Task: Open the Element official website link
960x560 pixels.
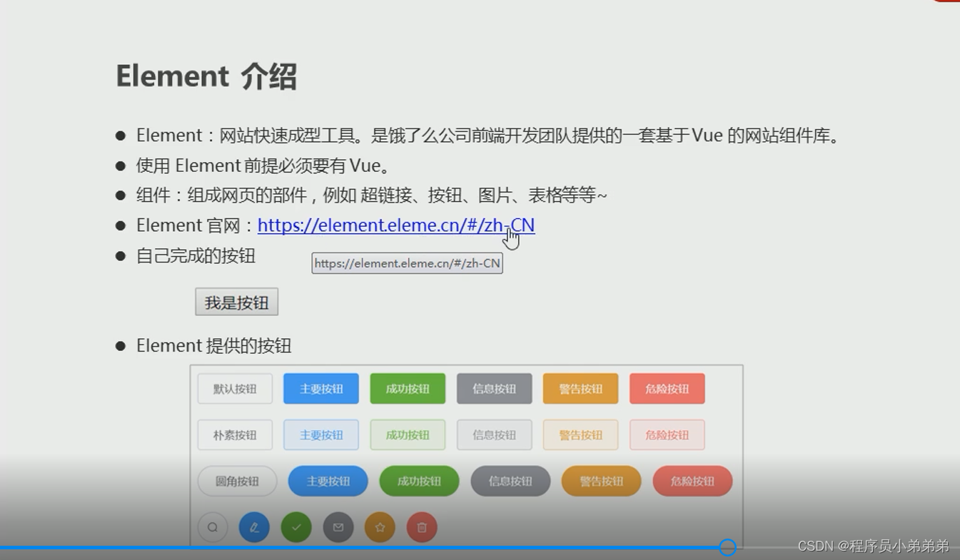Action: coord(396,225)
